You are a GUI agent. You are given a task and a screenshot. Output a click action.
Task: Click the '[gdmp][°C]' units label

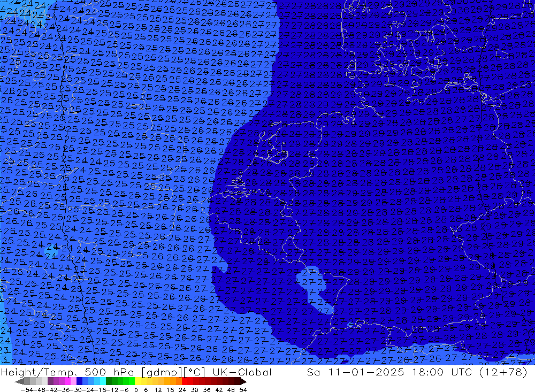pos(173,372)
